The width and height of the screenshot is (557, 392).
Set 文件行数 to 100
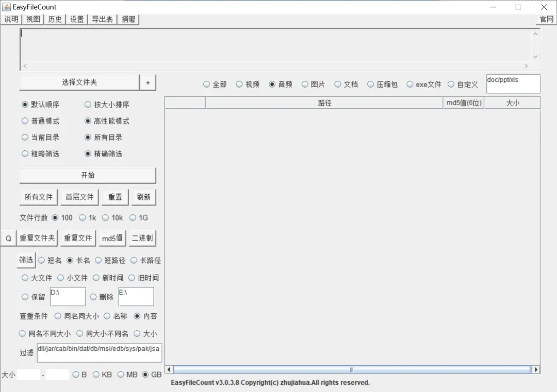[62, 218]
